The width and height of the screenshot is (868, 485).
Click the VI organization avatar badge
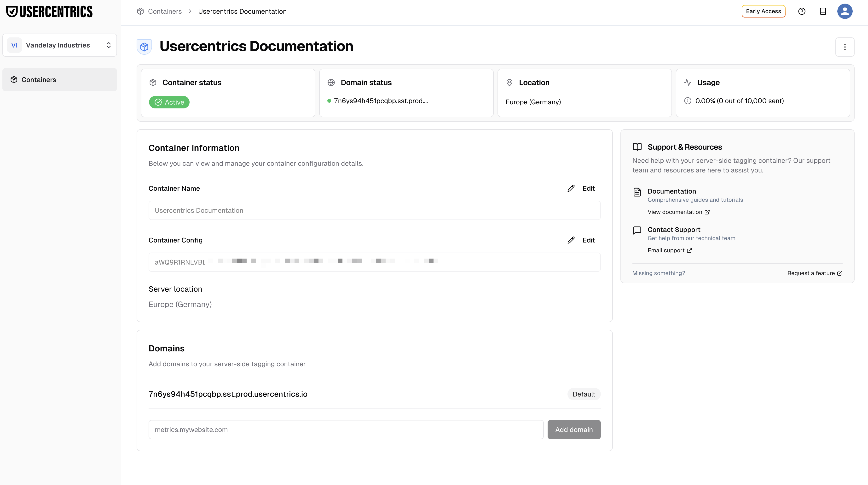(14, 45)
